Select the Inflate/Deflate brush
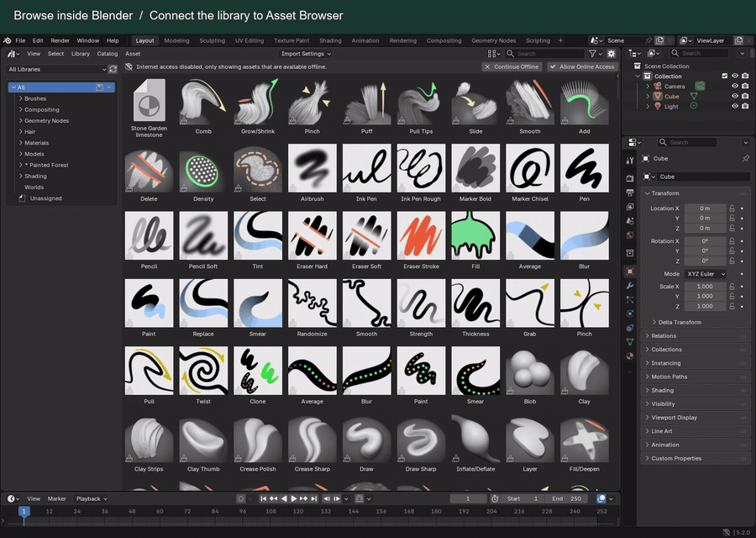The image size is (756, 538). tap(475, 444)
